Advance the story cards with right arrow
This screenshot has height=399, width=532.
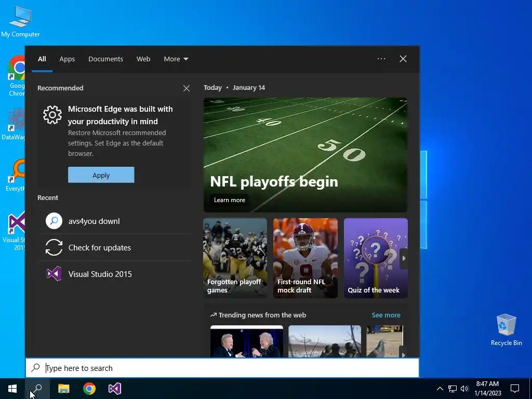pyautogui.click(x=404, y=258)
